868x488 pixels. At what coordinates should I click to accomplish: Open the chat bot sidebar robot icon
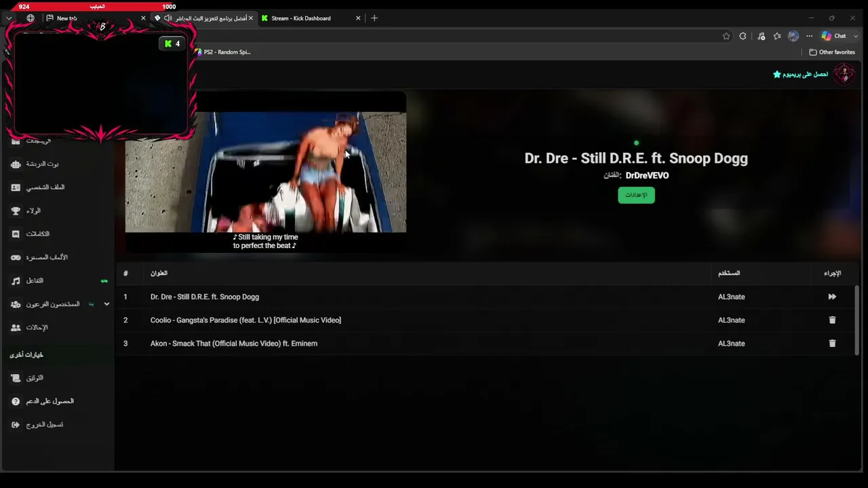[16, 164]
